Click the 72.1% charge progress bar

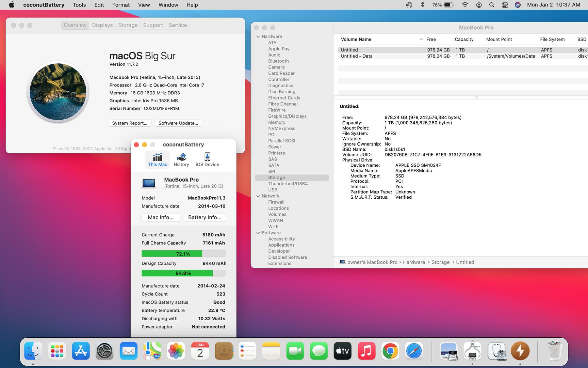(183, 254)
